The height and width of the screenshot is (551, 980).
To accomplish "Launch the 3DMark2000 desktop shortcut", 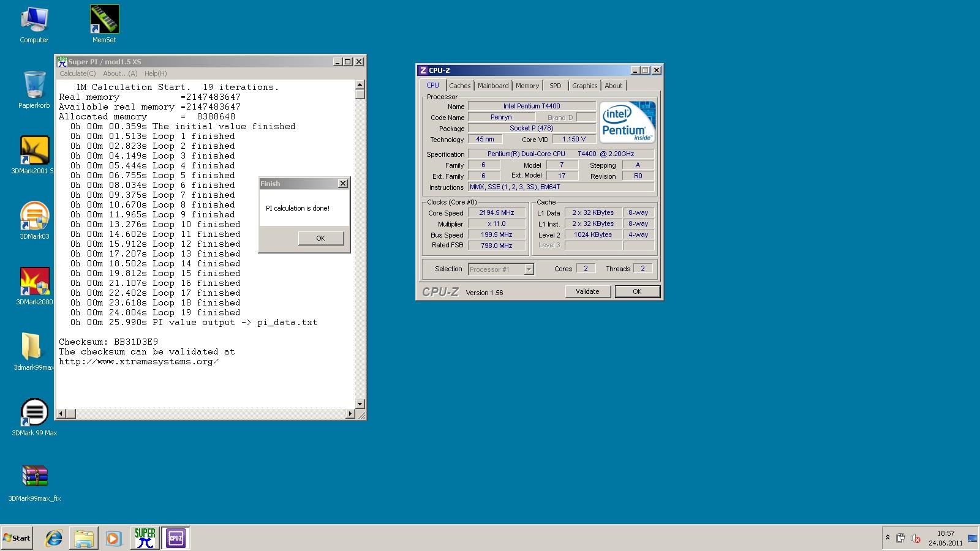I will click(x=34, y=286).
